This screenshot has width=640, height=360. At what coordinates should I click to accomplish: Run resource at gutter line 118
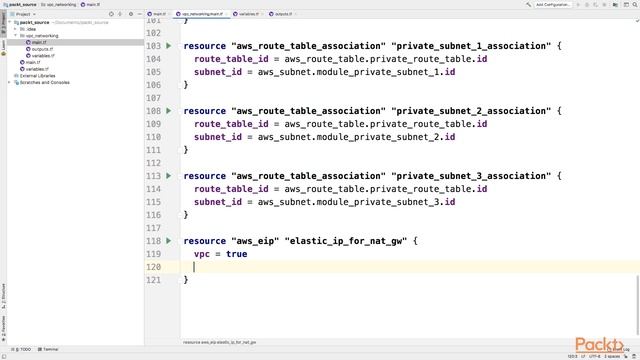click(169, 241)
